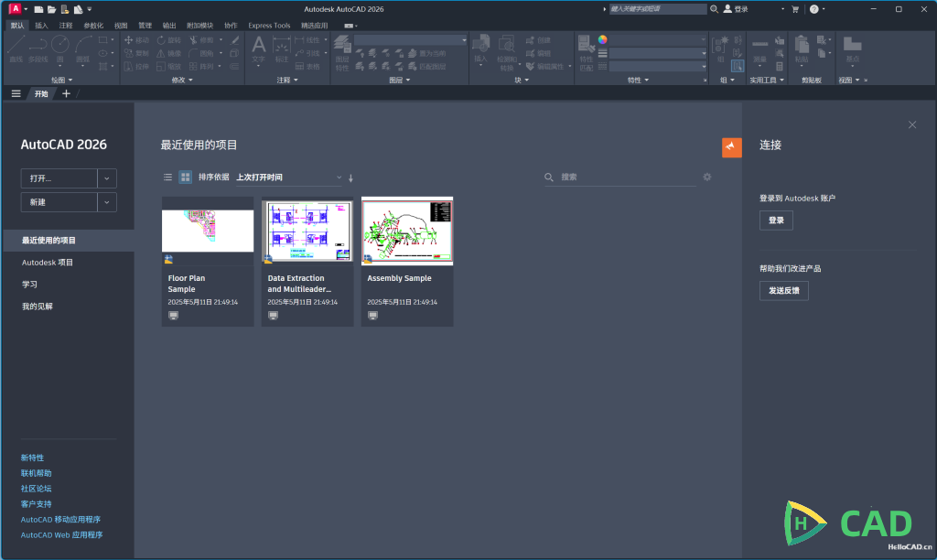Expand the 新建 dropdown arrow
This screenshot has height=560, width=937.
tap(107, 202)
